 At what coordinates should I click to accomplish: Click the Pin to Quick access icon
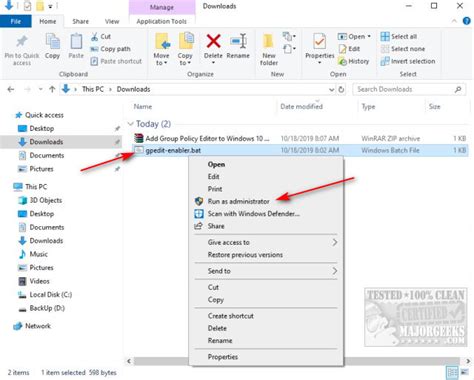(x=22, y=41)
